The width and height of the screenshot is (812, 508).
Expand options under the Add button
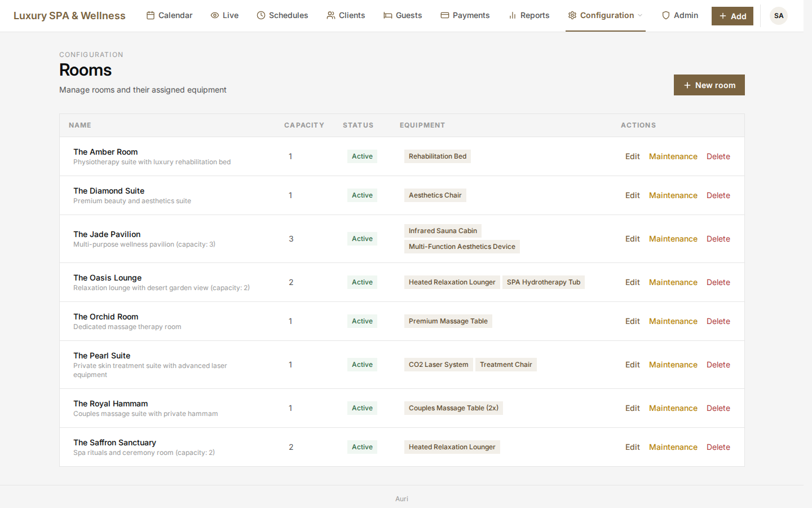tap(732, 16)
